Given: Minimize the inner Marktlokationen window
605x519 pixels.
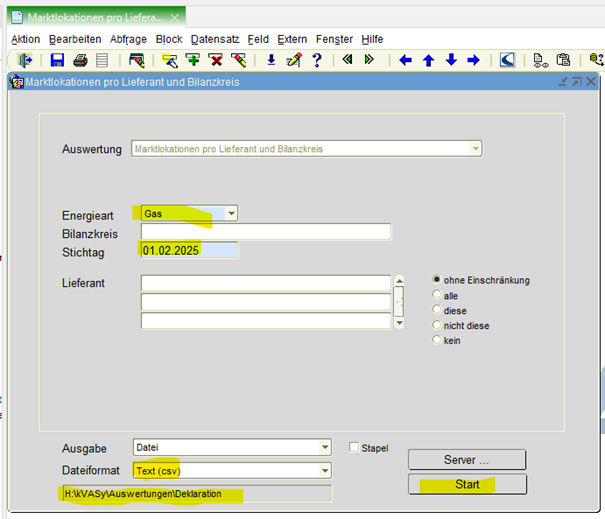Looking at the screenshot, I should click(563, 81).
